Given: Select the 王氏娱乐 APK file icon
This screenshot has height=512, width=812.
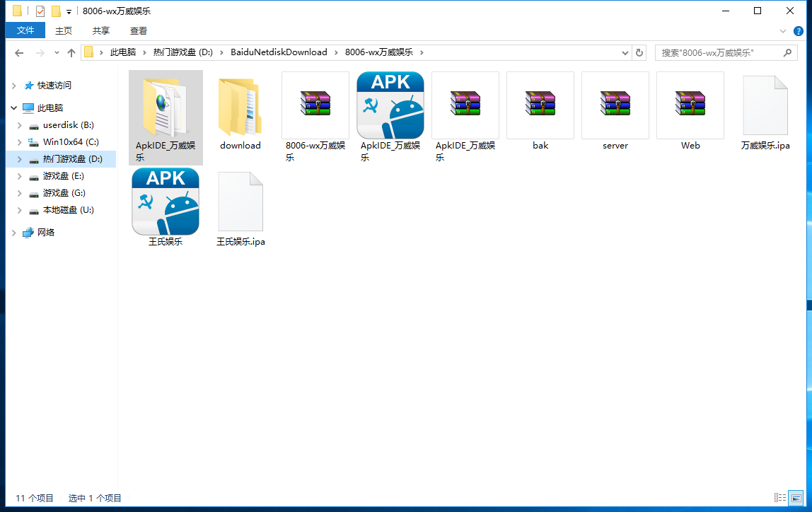Looking at the screenshot, I should (166, 202).
